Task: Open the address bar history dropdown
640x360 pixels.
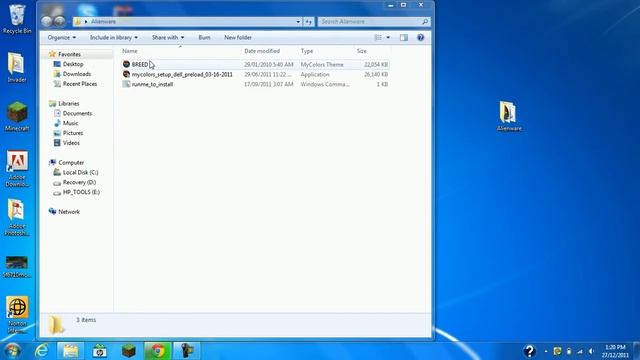Action: (x=298, y=22)
